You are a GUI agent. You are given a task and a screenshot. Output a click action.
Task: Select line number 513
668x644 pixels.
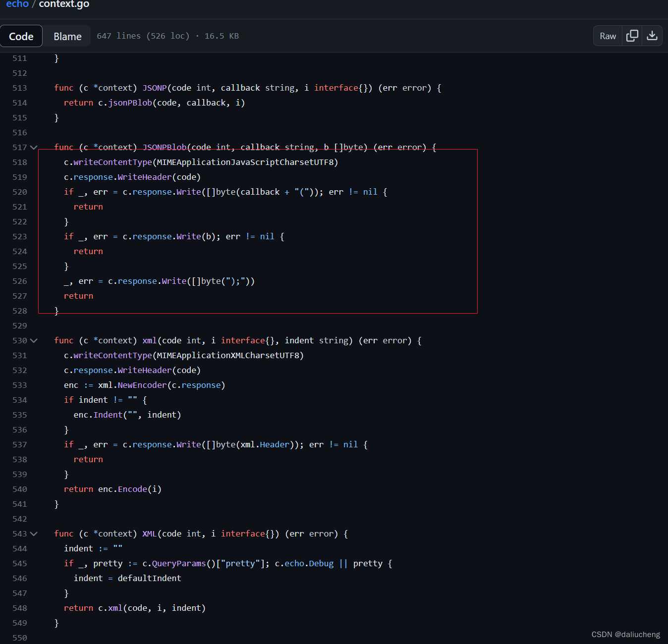[x=20, y=88]
